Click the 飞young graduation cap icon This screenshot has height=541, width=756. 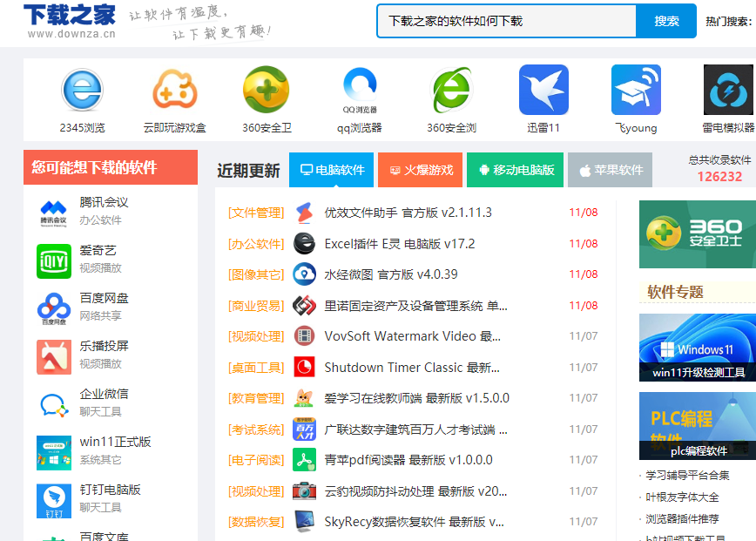pyautogui.click(x=636, y=91)
